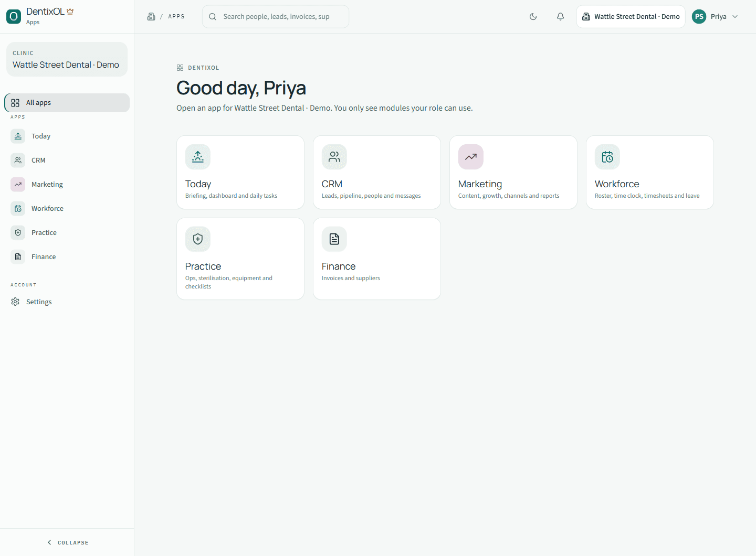756x556 pixels.
Task: Click the search magnifier icon
Action: point(213,17)
